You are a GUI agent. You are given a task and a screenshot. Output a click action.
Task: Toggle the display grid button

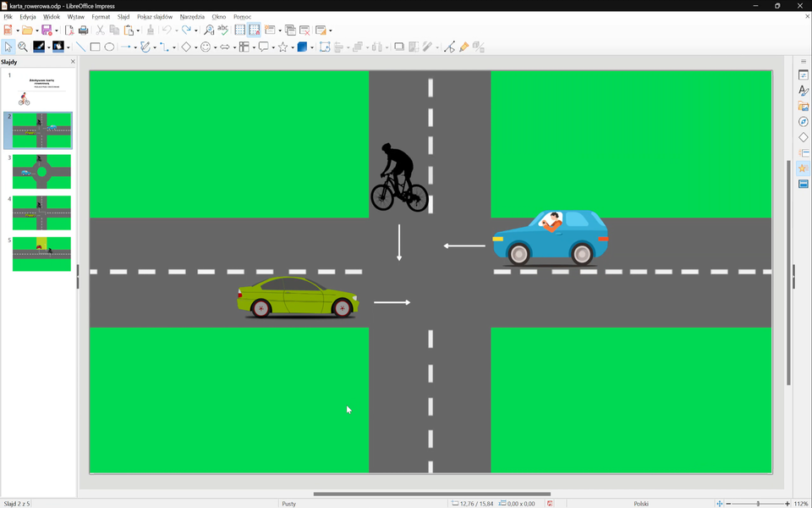point(240,30)
